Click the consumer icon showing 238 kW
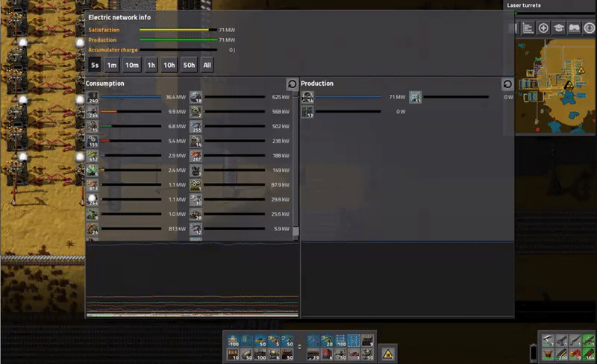This screenshot has width=597, height=364. [196, 141]
